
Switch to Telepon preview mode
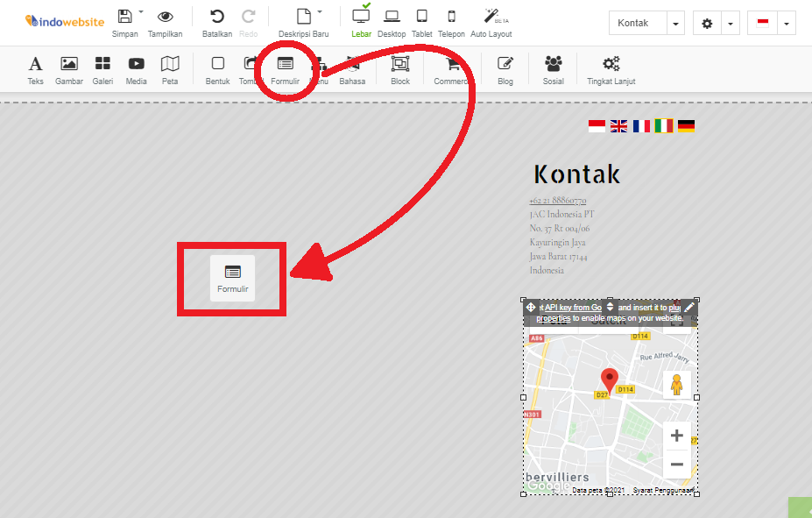451,19
